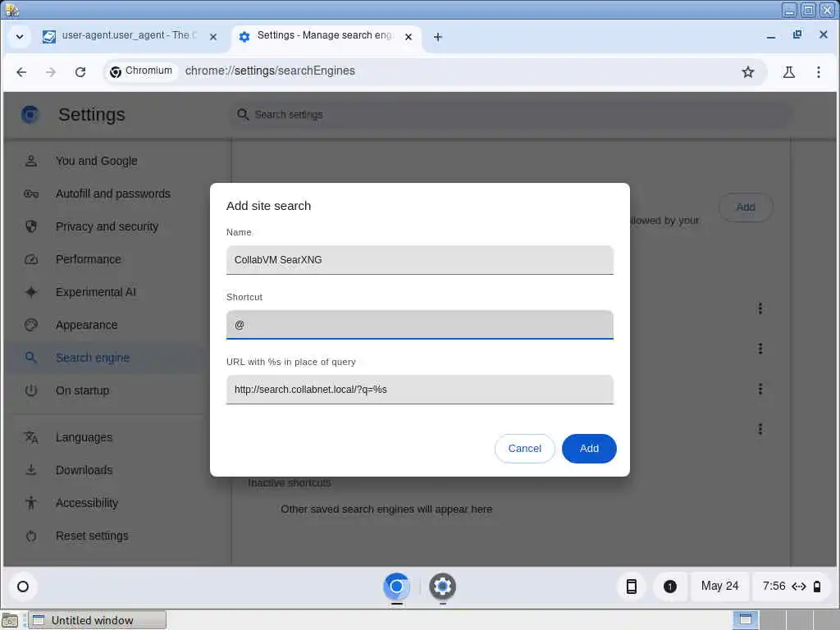Click the person icon beside You and Google
The width and height of the screenshot is (840, 630).
pyautogui.click(x=31, y=161)
